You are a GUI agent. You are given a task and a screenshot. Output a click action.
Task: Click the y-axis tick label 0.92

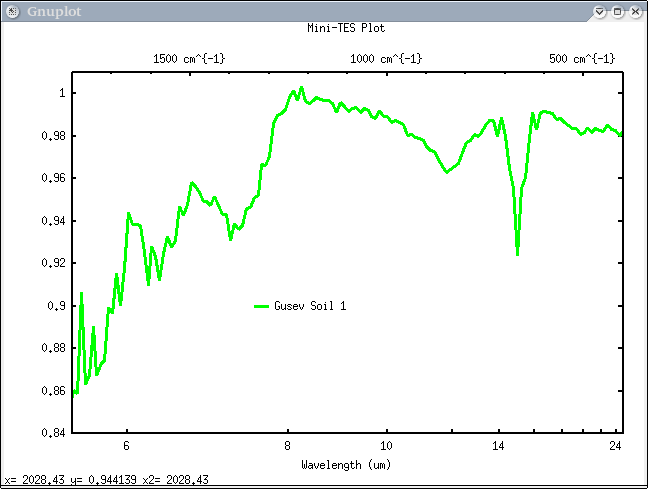[x=53, y=263]
